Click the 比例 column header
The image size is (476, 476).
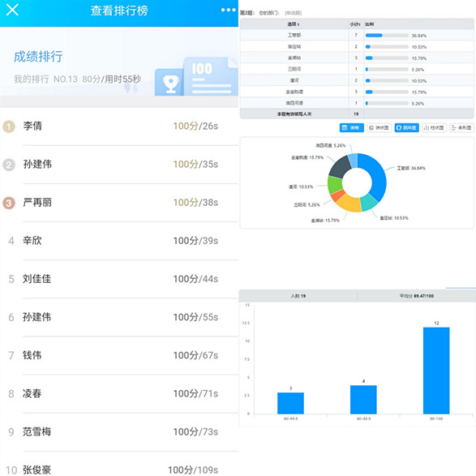point(370,24)
